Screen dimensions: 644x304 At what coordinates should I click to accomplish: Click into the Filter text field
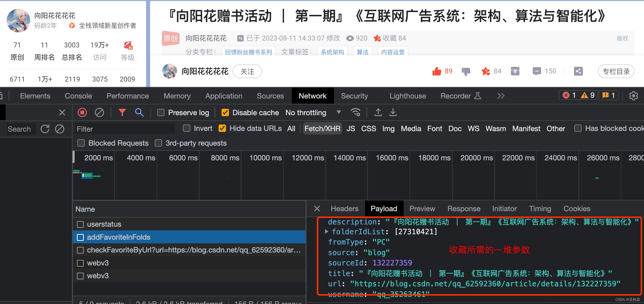click(125, 129)
